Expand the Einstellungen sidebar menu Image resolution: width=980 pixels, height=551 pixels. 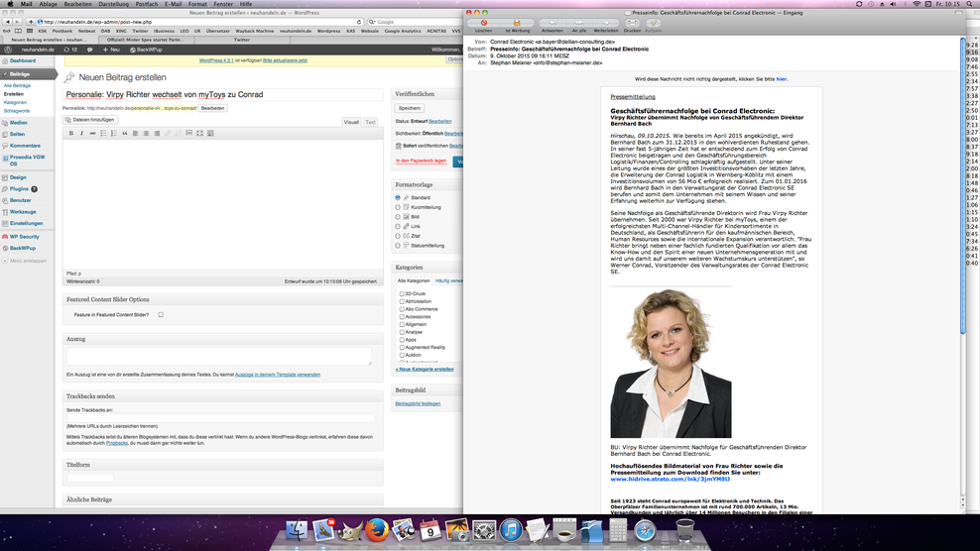(28, 223)
